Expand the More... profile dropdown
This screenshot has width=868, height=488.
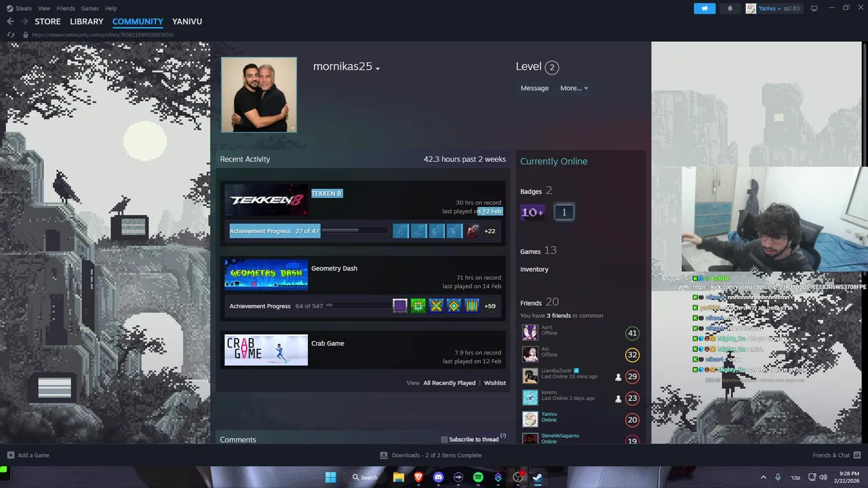574,88
